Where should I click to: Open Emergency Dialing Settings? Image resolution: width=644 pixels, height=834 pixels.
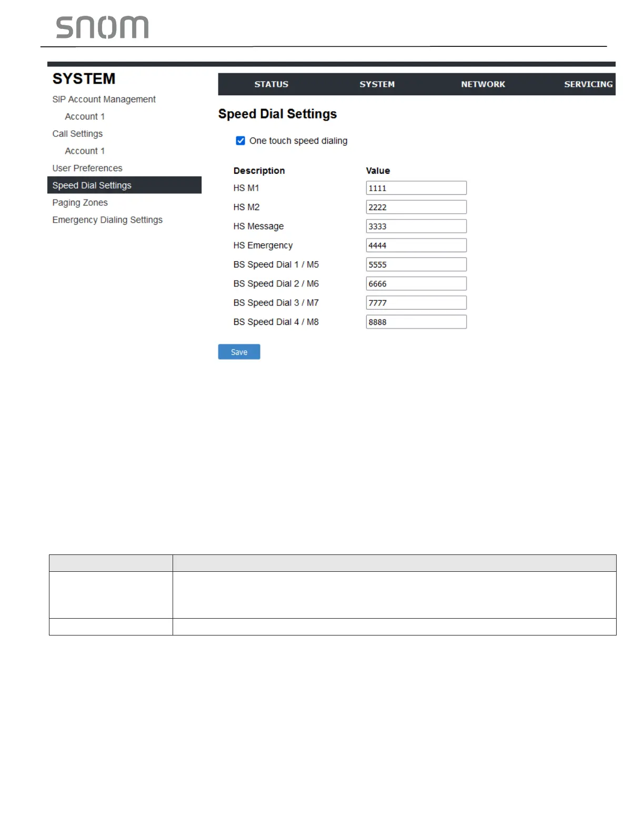coord(107,220)
